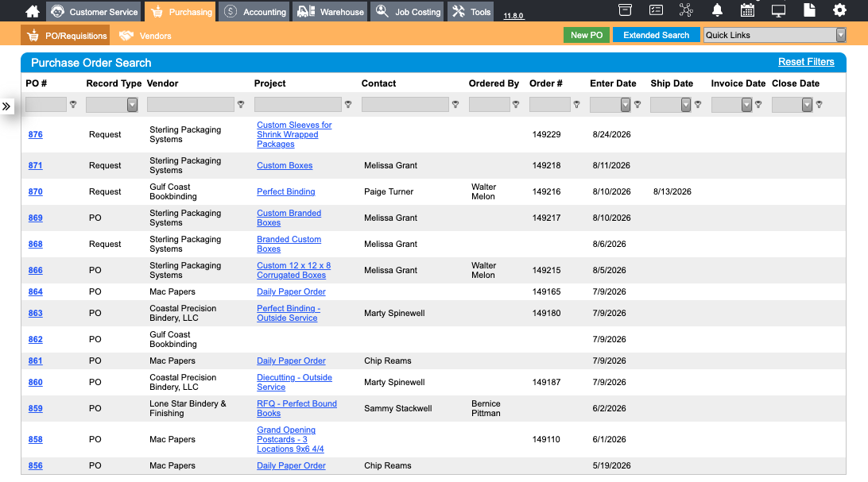Viewport: 868px width, 482px height.
Task: Open the Job Costing menu
Action: click(x=408, y=12)
